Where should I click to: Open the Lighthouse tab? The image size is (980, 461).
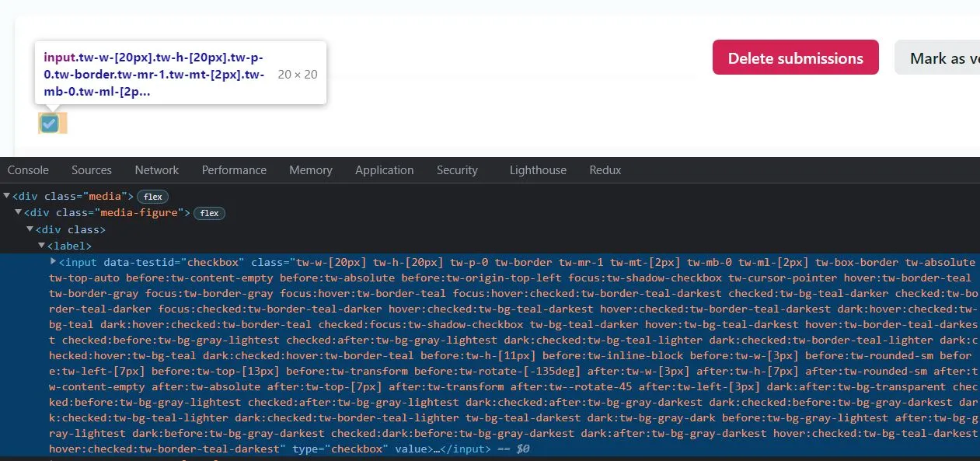538,169
